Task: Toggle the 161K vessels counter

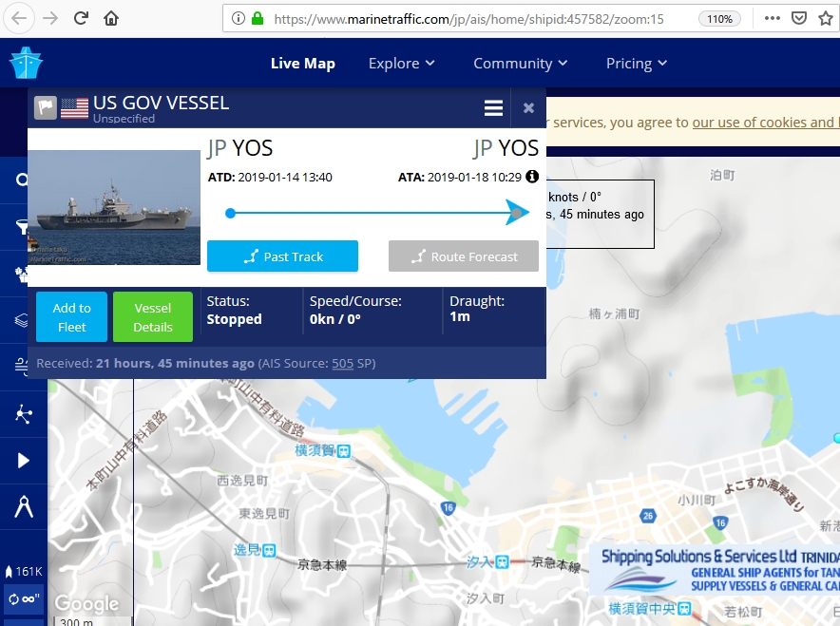Action: [23, 571]
